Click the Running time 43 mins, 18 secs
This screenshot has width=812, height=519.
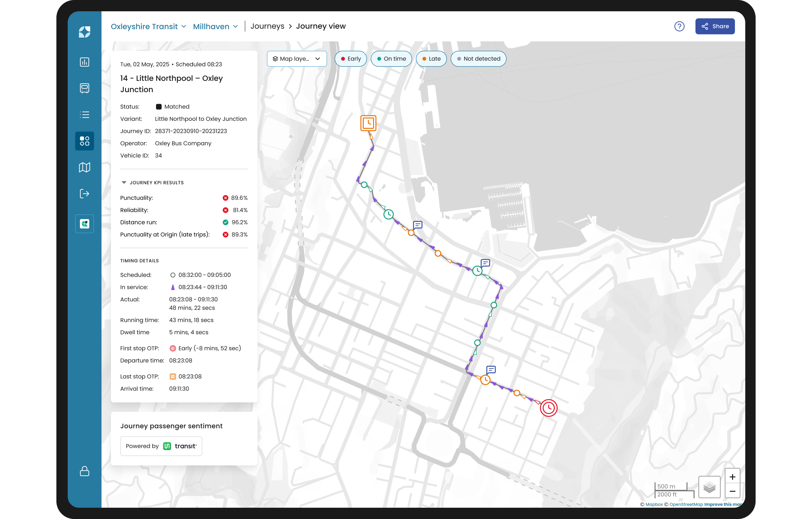191,320
